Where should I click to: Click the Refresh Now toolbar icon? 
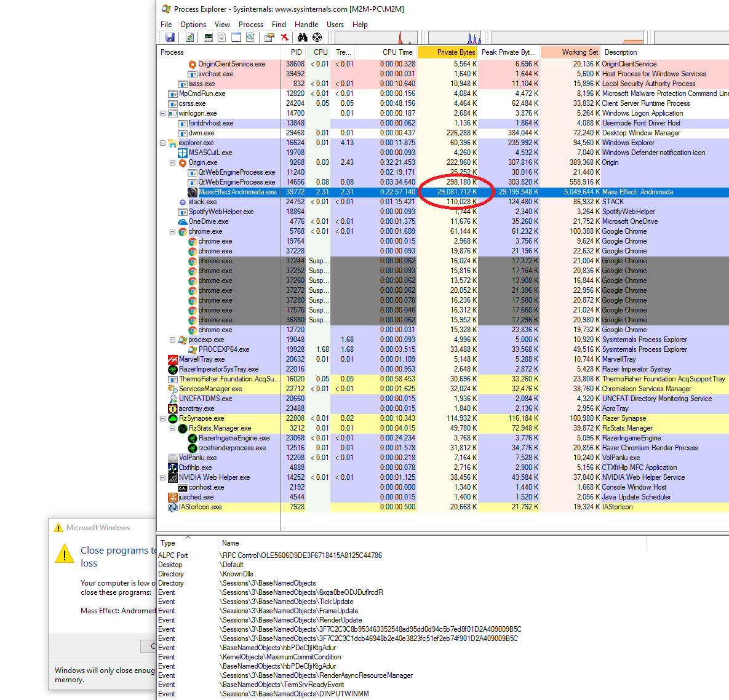189,38
